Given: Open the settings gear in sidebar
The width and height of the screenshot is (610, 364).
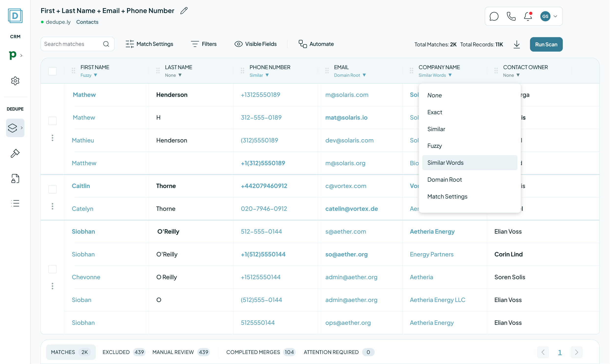Looking at the screenshot, I should click(15, 81).
